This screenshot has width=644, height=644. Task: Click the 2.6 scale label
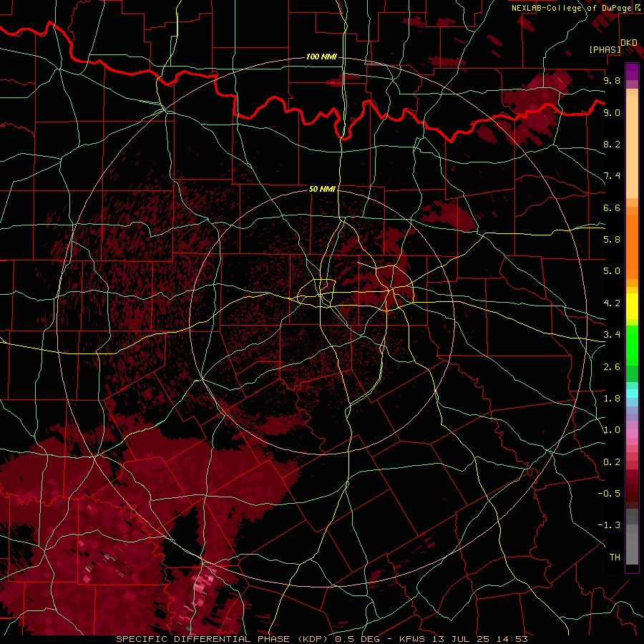pos(612,367)
